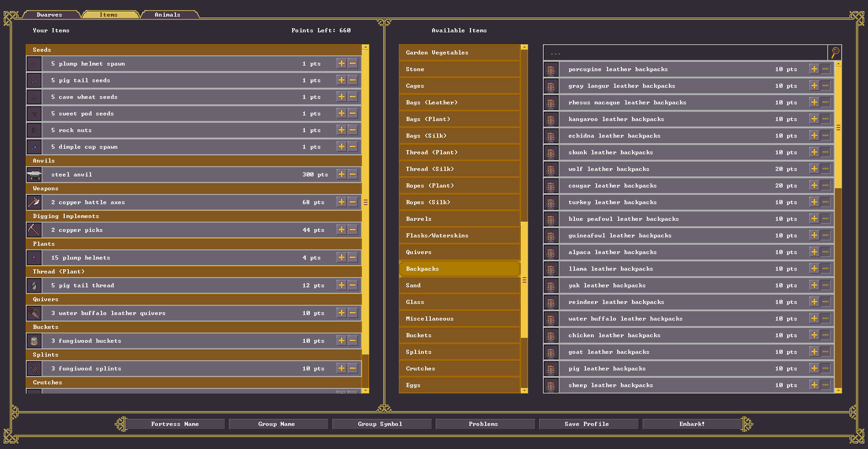The width and height of the screenshot is (868, 449).
Task: Click the pig tail thread icon
Action: coord(34,285)
